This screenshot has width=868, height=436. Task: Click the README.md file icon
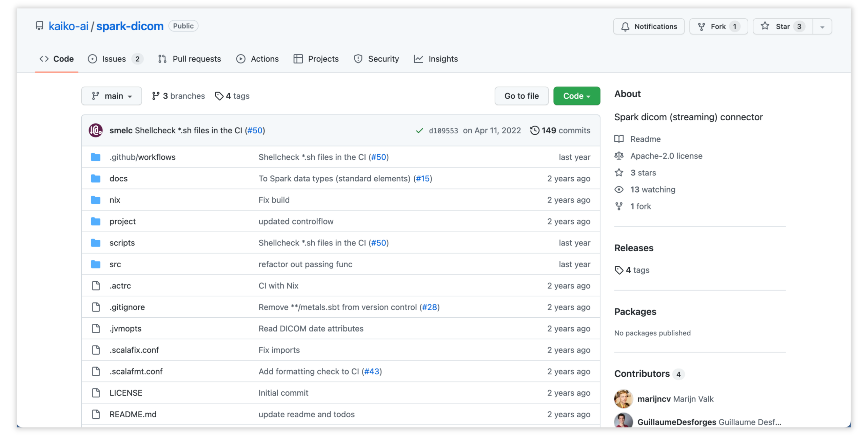click(96, 414)
